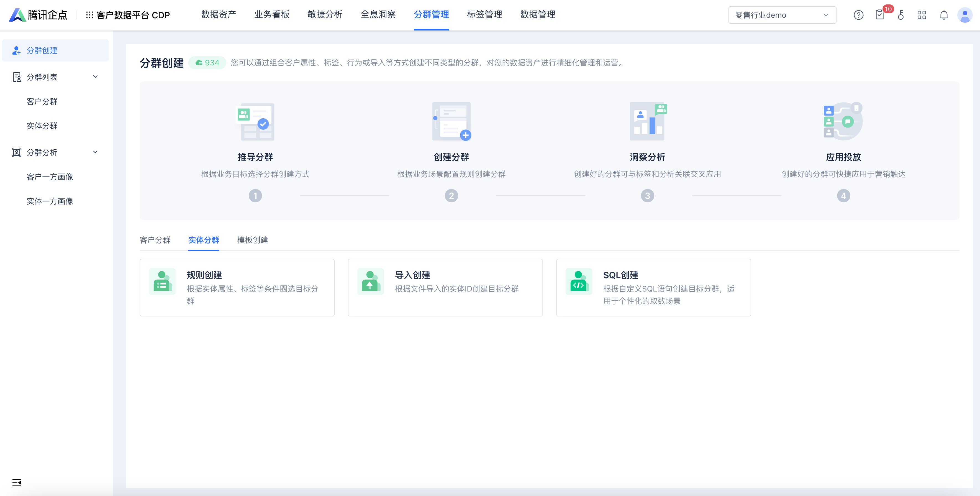Switch to the 客户分群 tab

click(x=155, y=240)
